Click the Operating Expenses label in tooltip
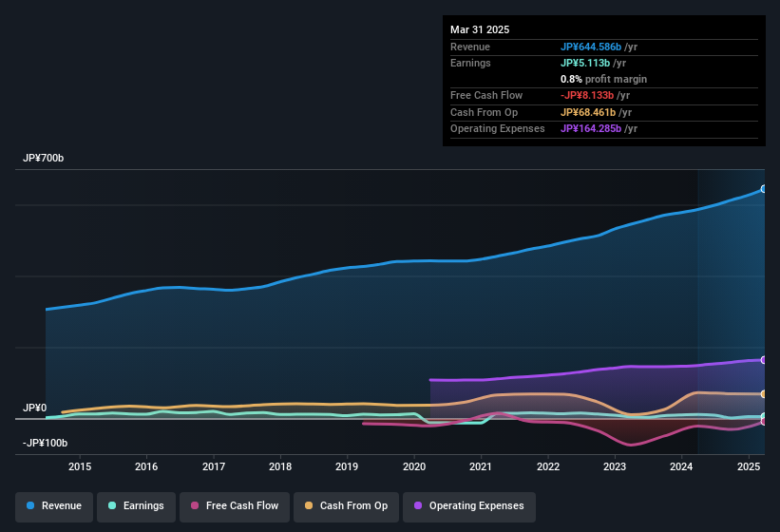The height and width of the screenshot is (532, 780). [498, 129]
